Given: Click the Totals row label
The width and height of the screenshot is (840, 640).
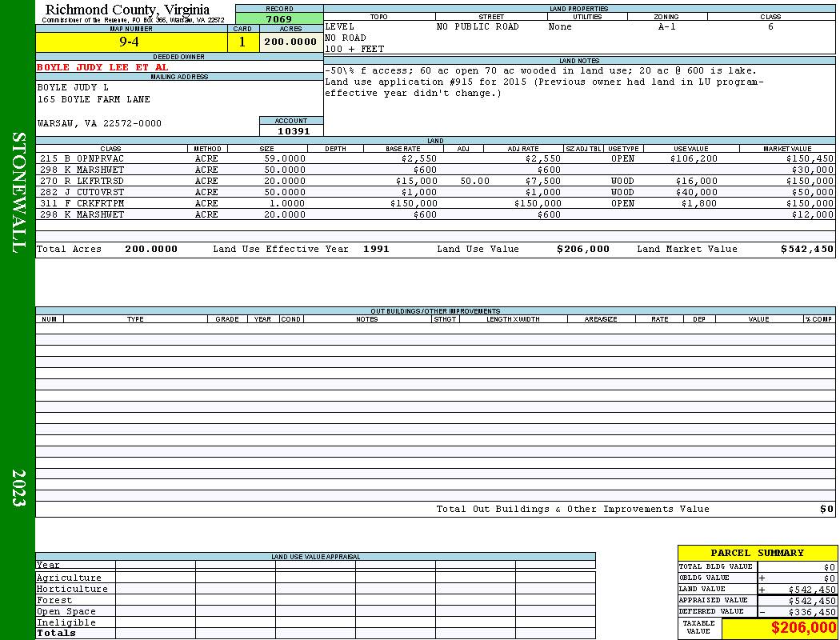Looking at the screenshot, I should click(56, 633).
